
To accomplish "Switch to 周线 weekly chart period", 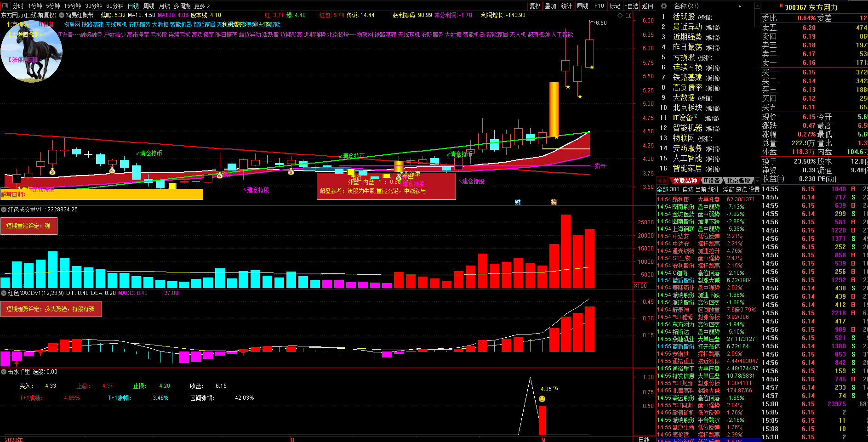I will click(149, 6).
